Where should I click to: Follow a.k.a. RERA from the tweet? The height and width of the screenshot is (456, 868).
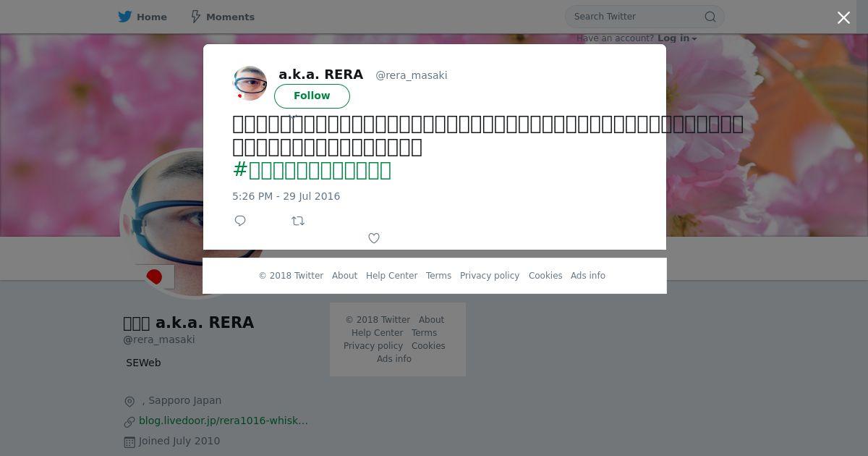tap(312, 96)
